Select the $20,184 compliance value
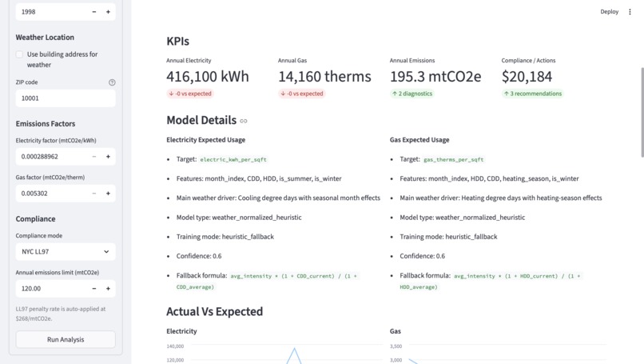Screen dimensions: 644x364 [527, 77]
